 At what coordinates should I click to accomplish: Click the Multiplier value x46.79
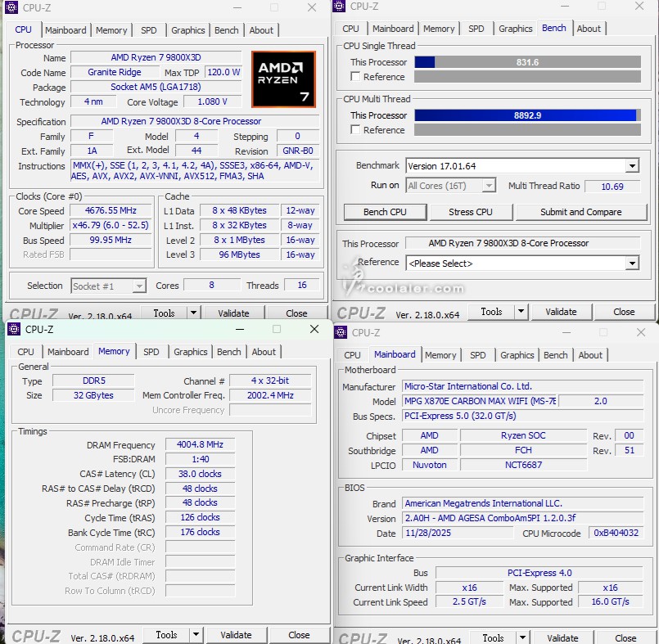tap(111, 225)
